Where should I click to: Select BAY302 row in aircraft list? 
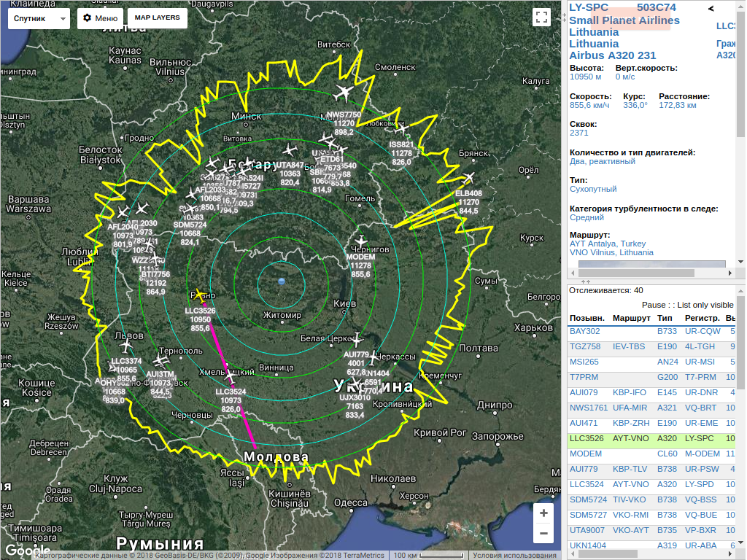(585, 331)
